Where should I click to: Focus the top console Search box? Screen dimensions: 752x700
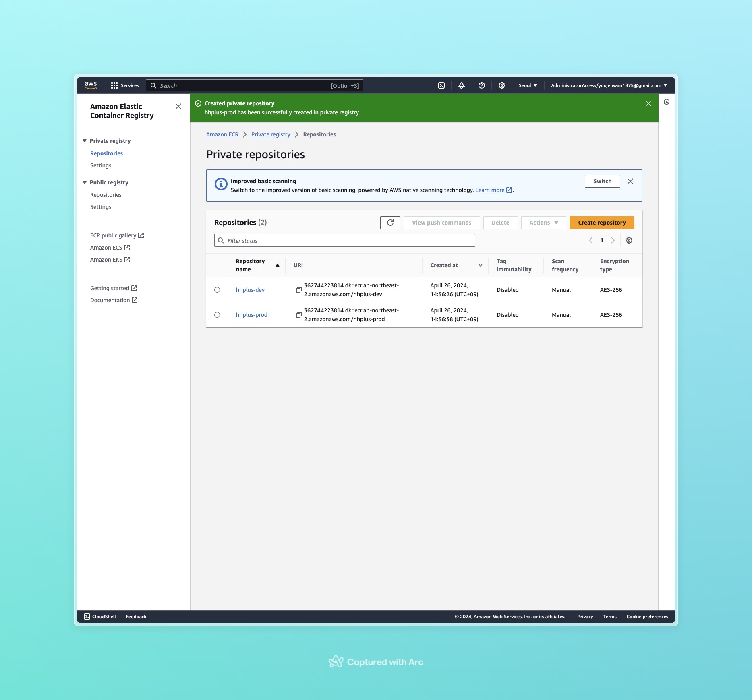[255, 85]
